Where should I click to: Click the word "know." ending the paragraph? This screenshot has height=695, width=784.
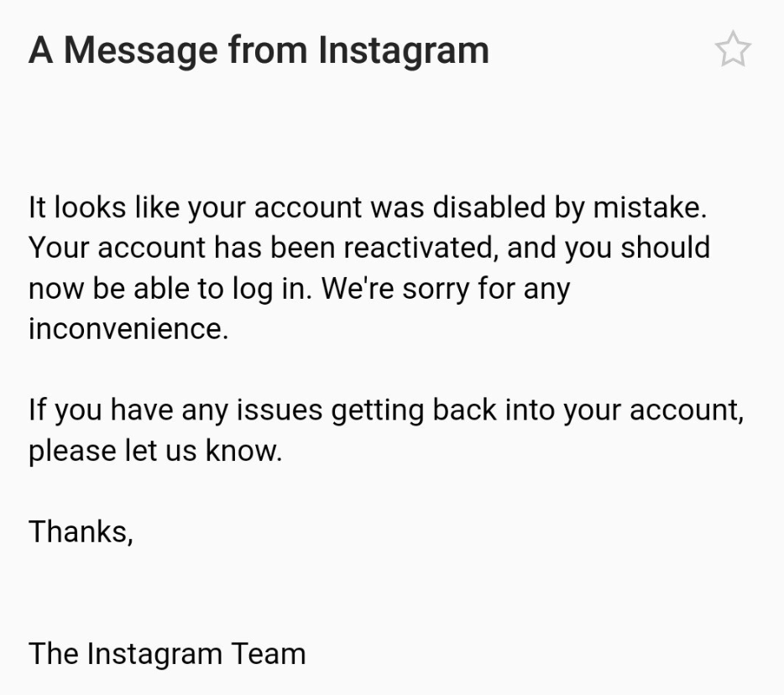pos(243,451)
